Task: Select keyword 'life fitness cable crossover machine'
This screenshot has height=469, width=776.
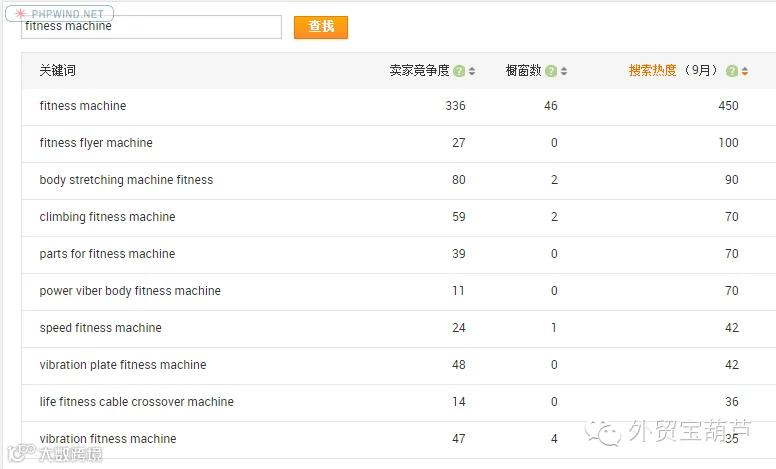Action: (137, 402)
